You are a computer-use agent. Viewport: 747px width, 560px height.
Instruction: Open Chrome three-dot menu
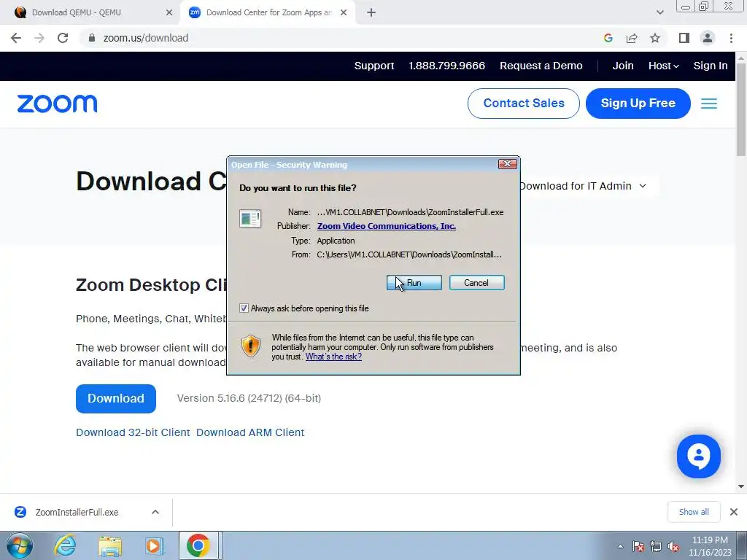click(731, 38)
